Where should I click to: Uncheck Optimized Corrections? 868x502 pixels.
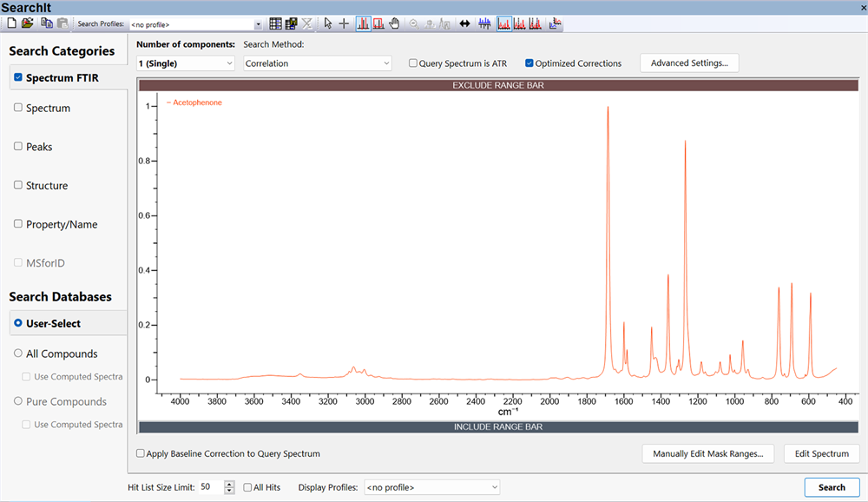coord(529,63)
